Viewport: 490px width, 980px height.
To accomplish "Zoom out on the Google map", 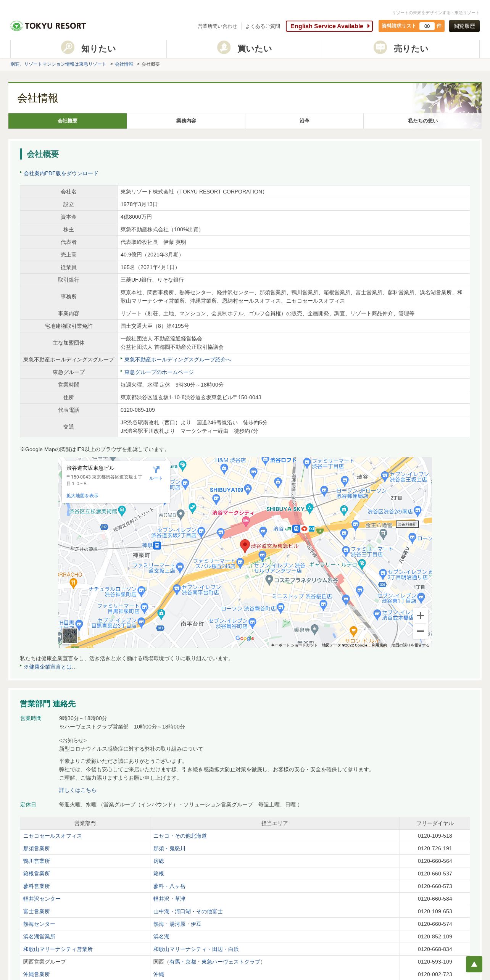I will click(x=421, y=631).
